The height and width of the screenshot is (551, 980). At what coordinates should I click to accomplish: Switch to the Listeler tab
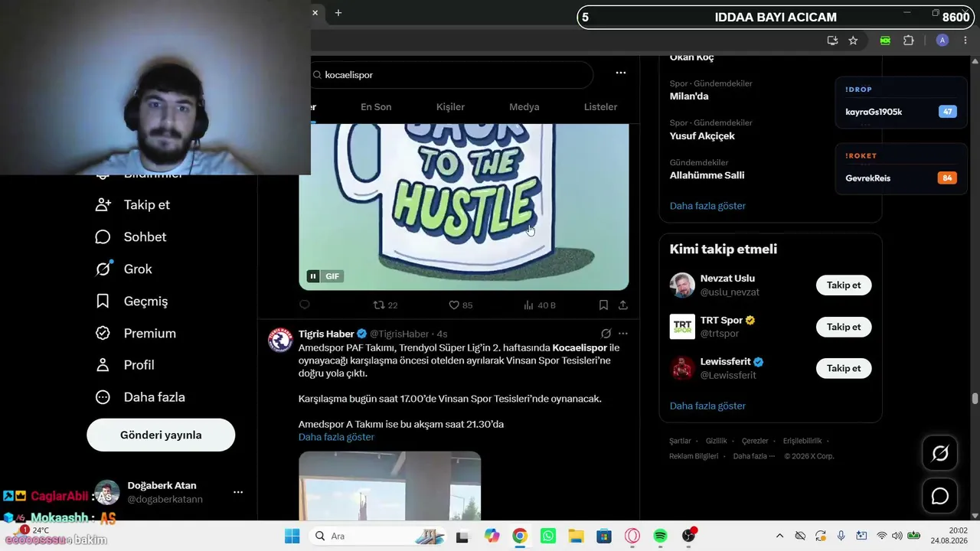pos(600,107)
